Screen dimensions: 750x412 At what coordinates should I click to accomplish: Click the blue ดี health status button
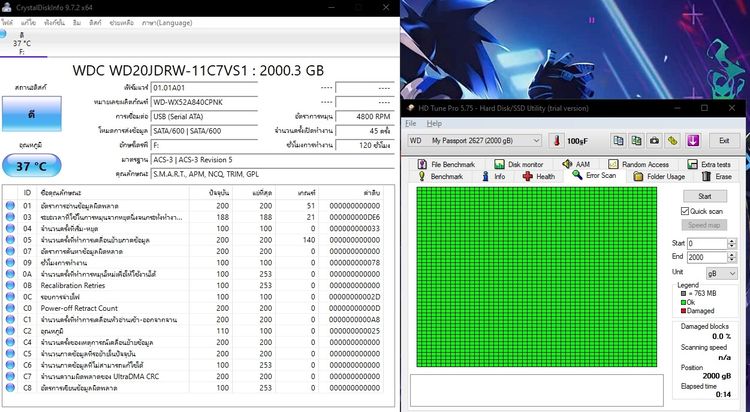[32, 114]
